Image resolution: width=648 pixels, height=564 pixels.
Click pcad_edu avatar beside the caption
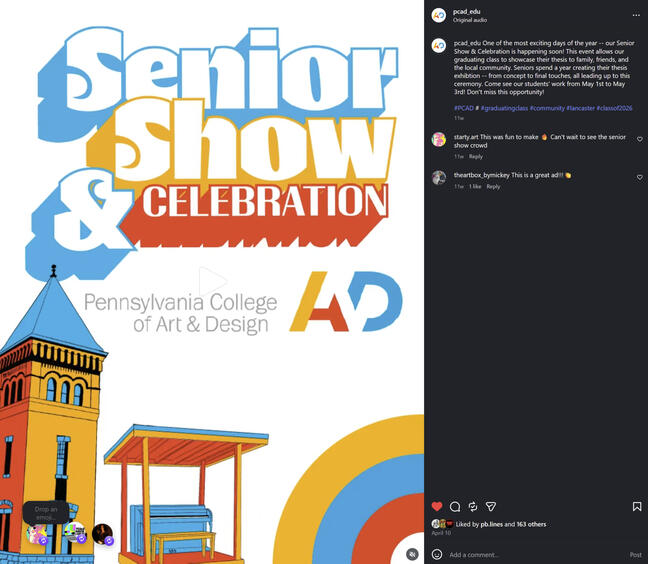(x=438, y=45)
